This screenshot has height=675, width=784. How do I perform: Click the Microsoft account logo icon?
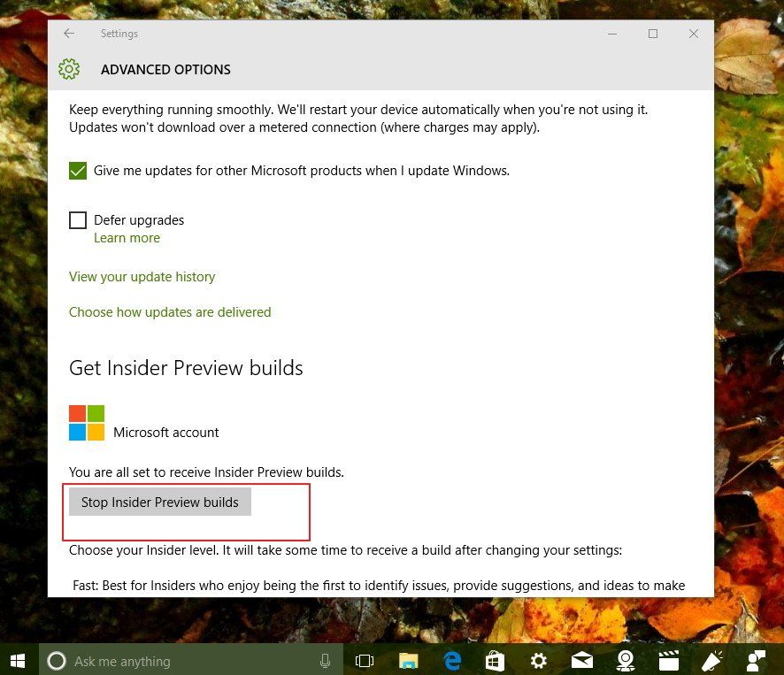click(85, 422)
